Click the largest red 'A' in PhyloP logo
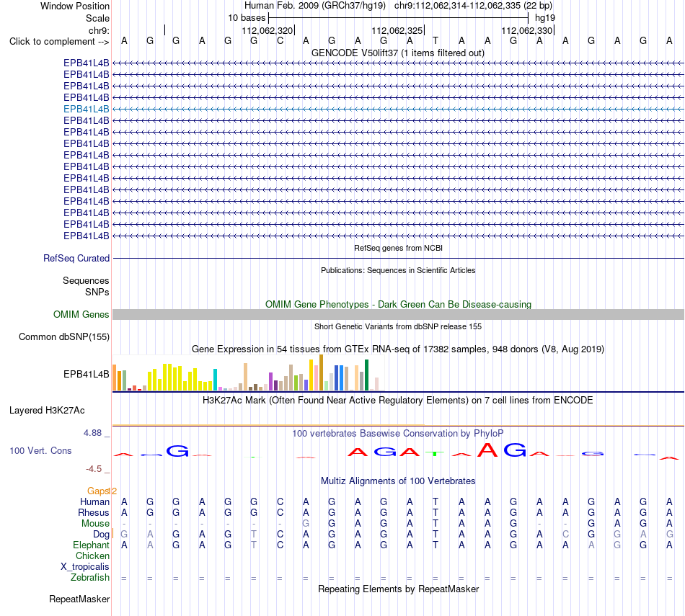This screenshot has width=685, height=616. (487, 450)
